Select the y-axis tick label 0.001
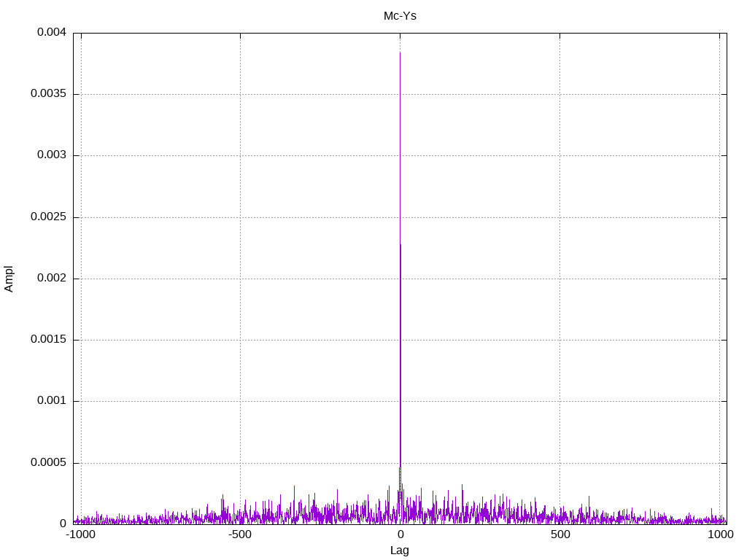This screenshot has height=560, width=747. click(52, 400)
